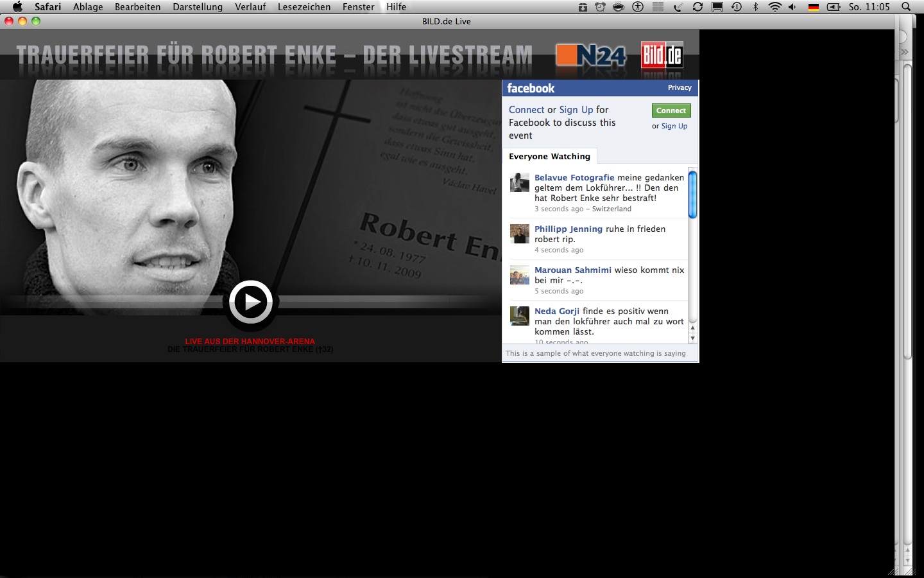Open the Wi-Fi menu bar icon
Viewport: 924px width, 578px height.
(x=775, y=7)
